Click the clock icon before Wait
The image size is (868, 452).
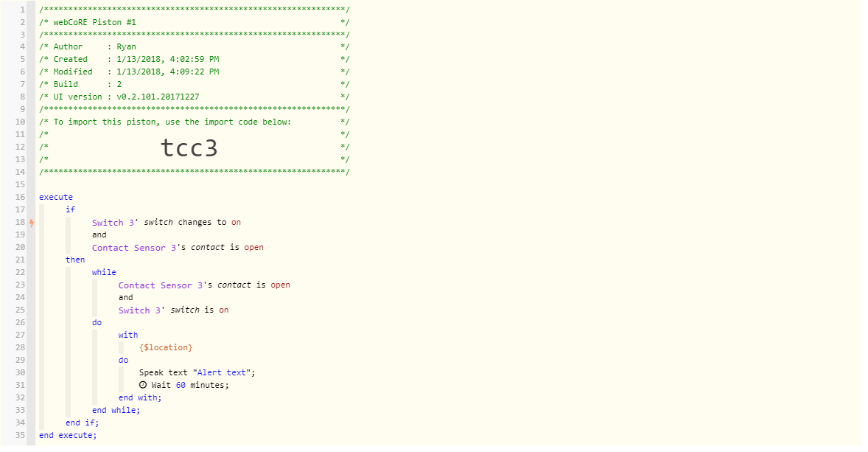pos(143,385)
